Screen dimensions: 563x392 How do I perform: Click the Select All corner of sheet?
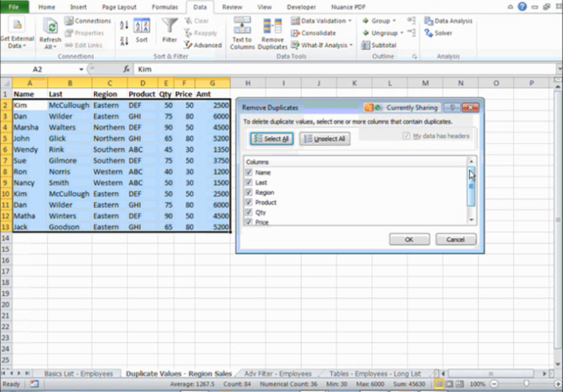[x=6, y=84]
